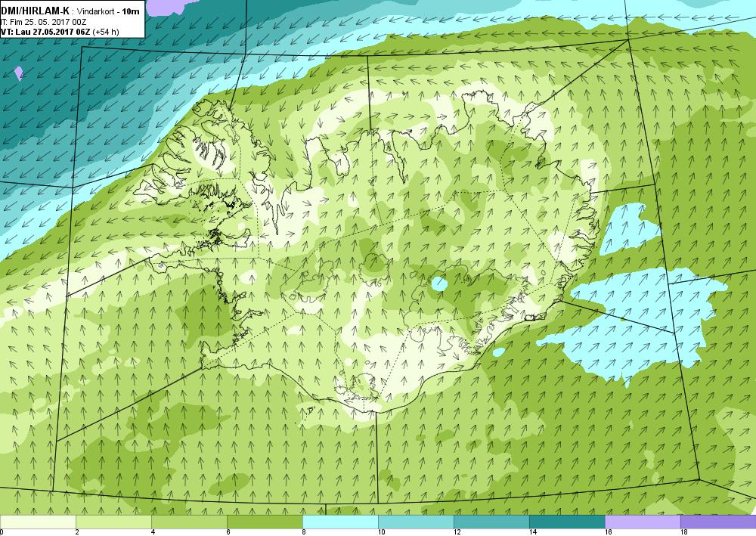Click the dark green 6–8 legend swatch
The image size is (756, 536).
coord(265,522)
